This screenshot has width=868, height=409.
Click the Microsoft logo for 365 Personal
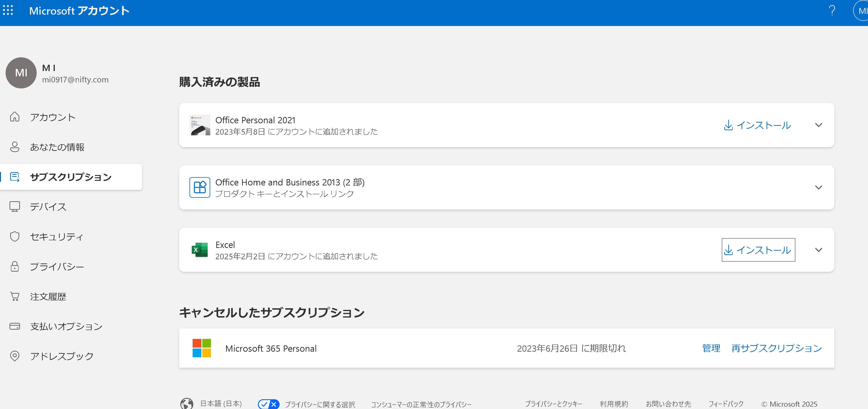[201, 348]
